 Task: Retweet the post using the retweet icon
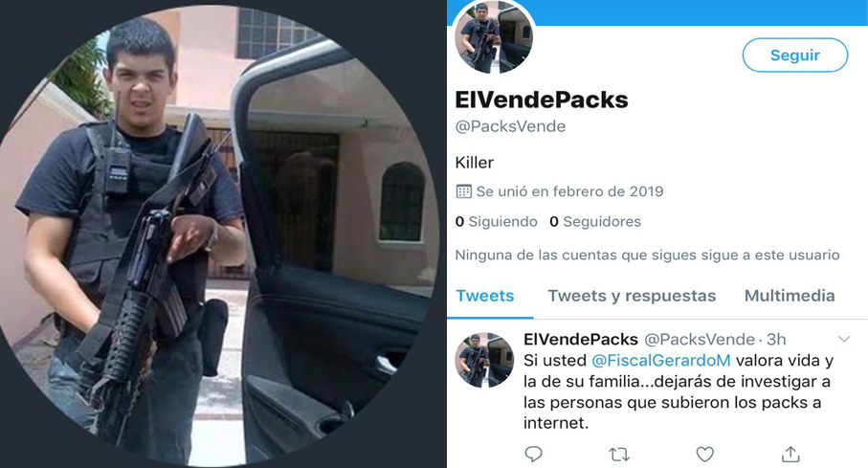(619, 455)
